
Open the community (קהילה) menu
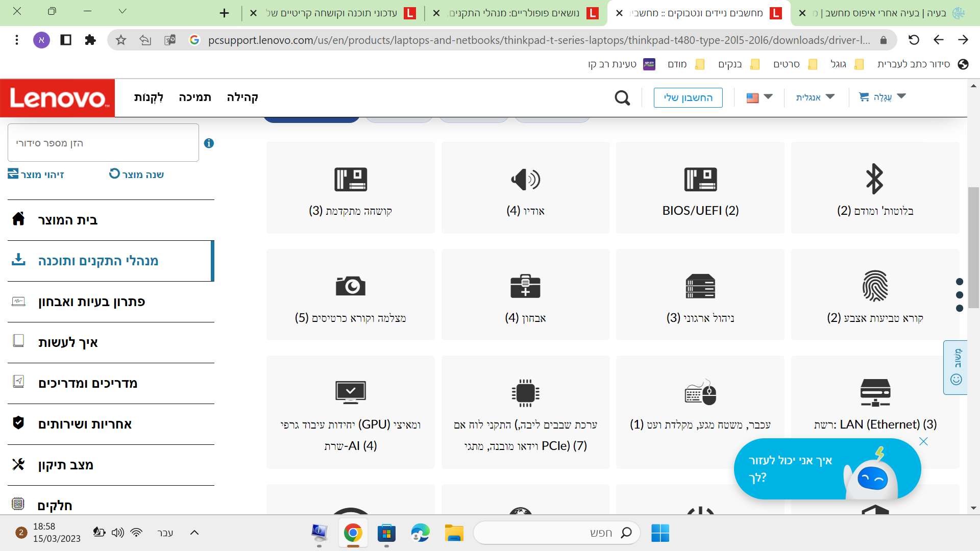(x=242, y=97)
